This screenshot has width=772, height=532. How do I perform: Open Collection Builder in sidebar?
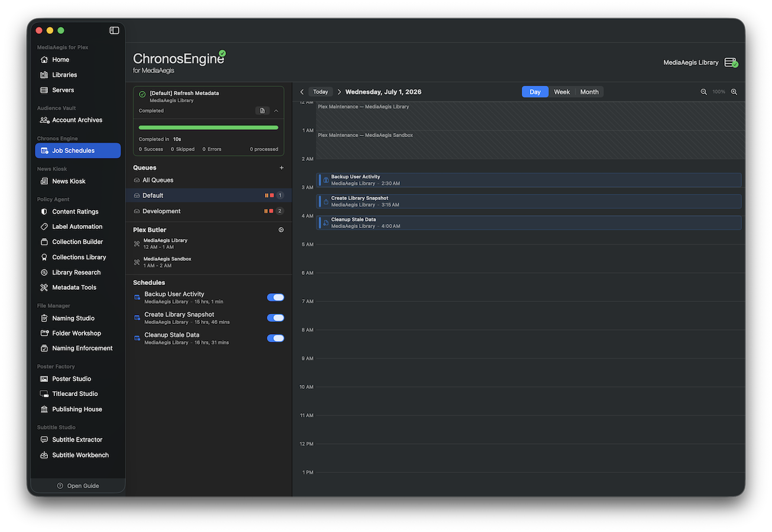pyautogui.click(x=77, y=242)
